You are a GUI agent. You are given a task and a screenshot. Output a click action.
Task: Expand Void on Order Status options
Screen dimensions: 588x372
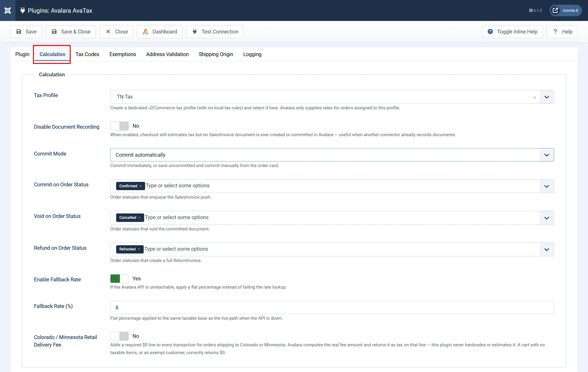click(x=547, y=218)
